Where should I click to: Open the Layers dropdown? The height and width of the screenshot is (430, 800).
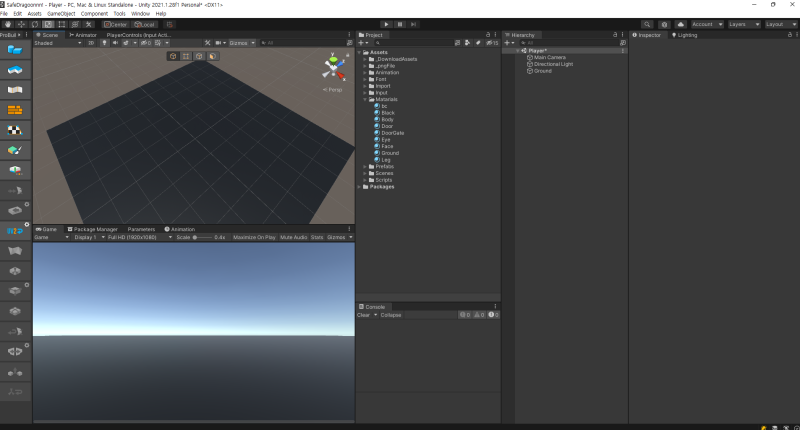click(744, 24)
